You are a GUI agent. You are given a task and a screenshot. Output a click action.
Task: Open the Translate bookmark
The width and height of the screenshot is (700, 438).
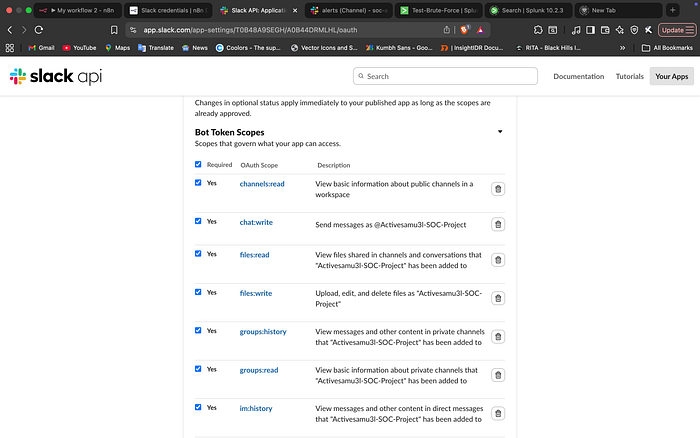click(x=156, y=48)
